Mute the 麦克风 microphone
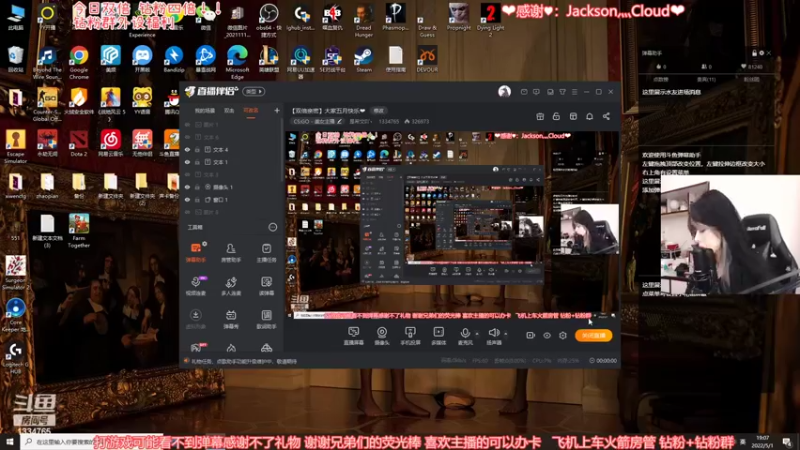 point(465,336)
